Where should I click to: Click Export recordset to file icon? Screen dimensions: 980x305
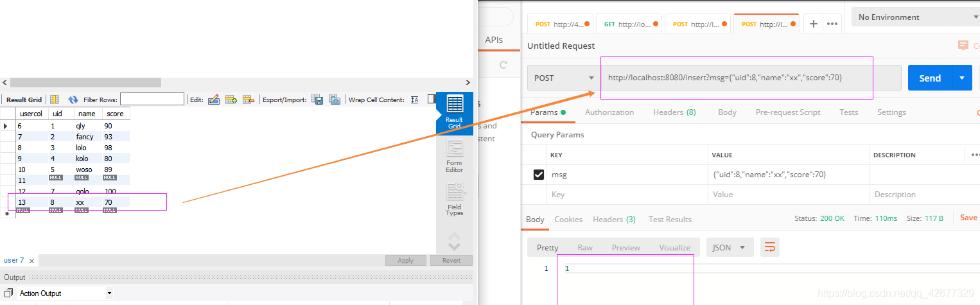[317, 100]
